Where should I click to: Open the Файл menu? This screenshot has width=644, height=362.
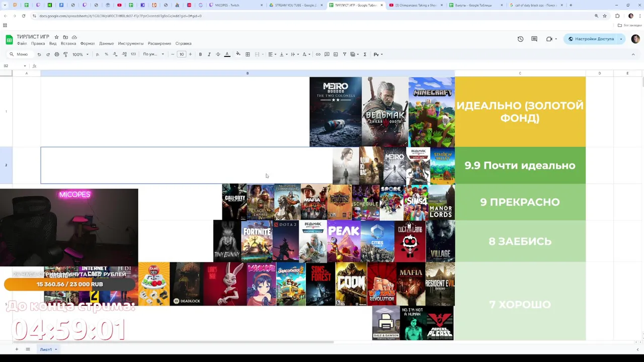click(x=22, y=44)
